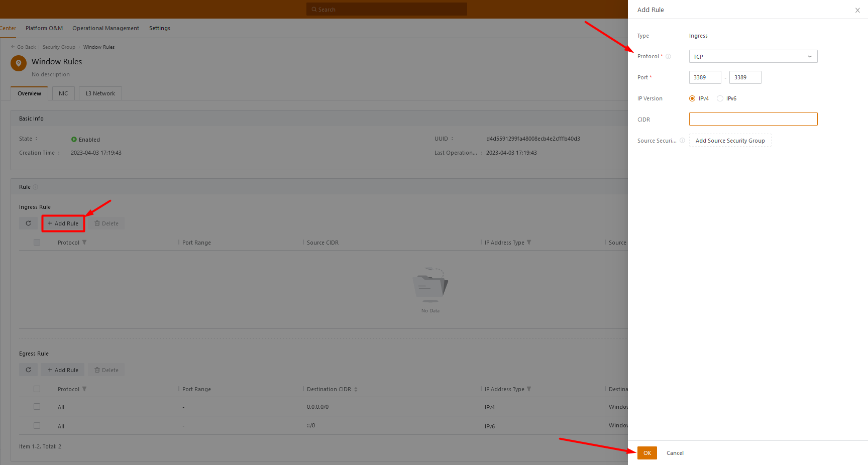The image size is (868, 465).
Task: Click the Protocol filter icon in Ingress table
Action: pos(84,243)
